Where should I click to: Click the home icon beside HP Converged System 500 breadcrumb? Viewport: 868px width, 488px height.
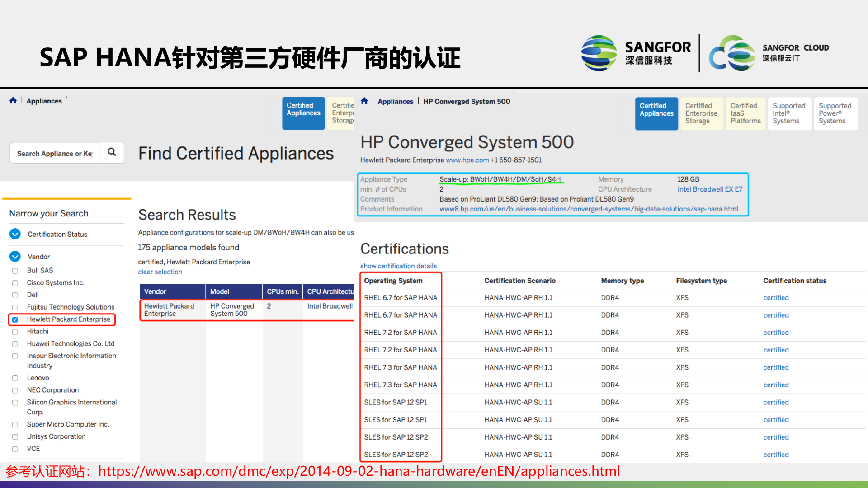tap(364, 101)
